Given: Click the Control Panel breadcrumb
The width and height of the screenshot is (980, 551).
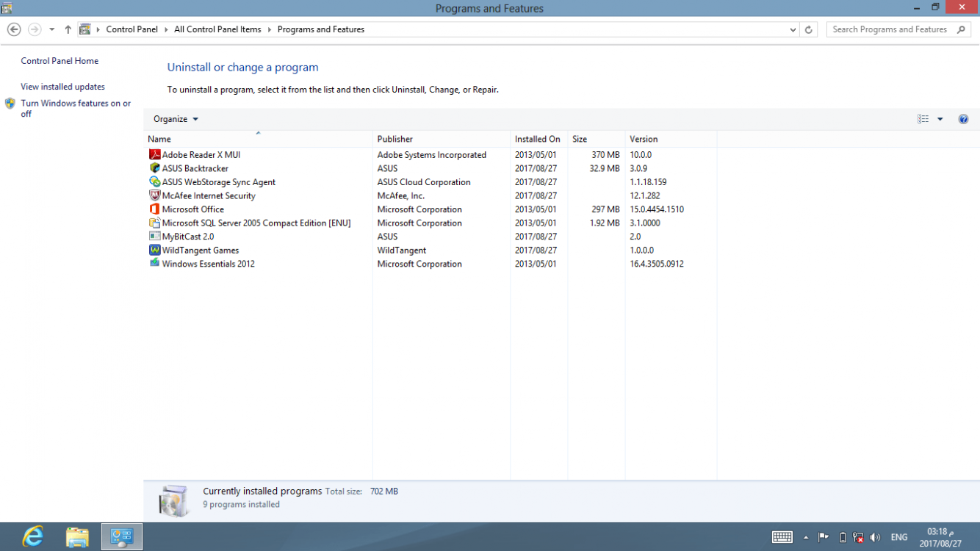Looking at the screenshot, I should pyautogui.click(x=131, y=29).
